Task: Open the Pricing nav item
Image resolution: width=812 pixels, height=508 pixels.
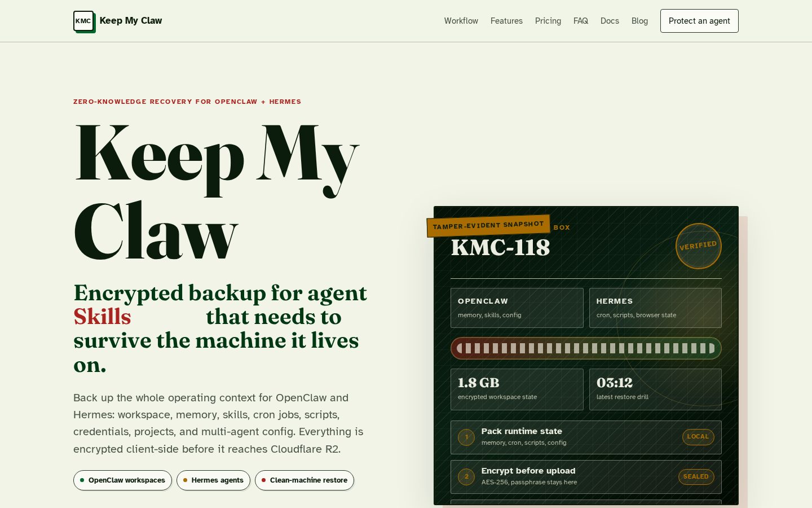Action: click(548, 21)
